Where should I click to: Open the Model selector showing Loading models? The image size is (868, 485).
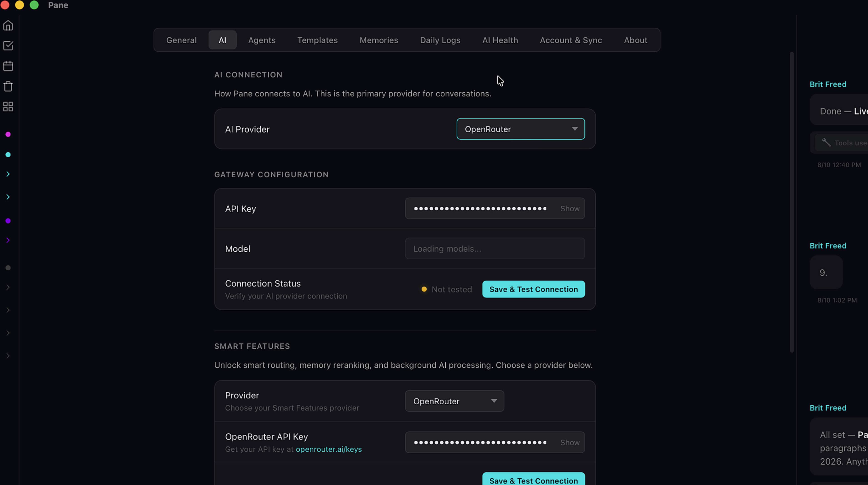(x=495, y=249)
